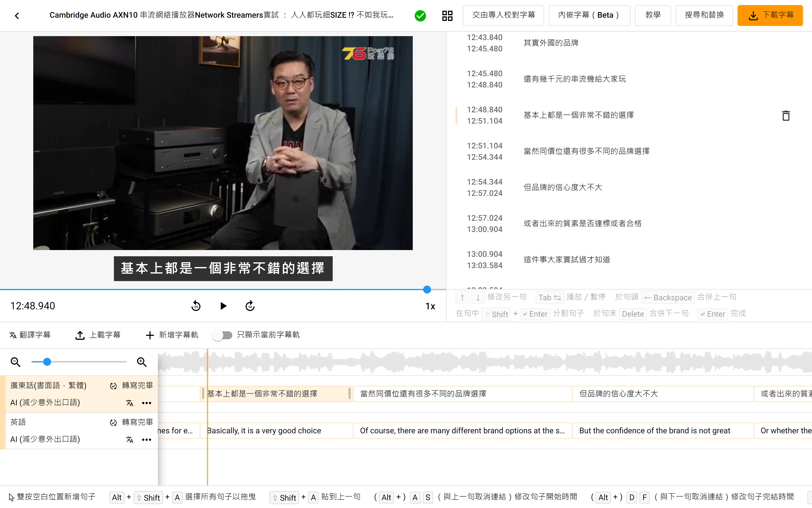The width and height of the screenshot is (812, 508).
Task: Select subtitle row 但品牌的信心度大不大
Action: (x=629, y=187)
